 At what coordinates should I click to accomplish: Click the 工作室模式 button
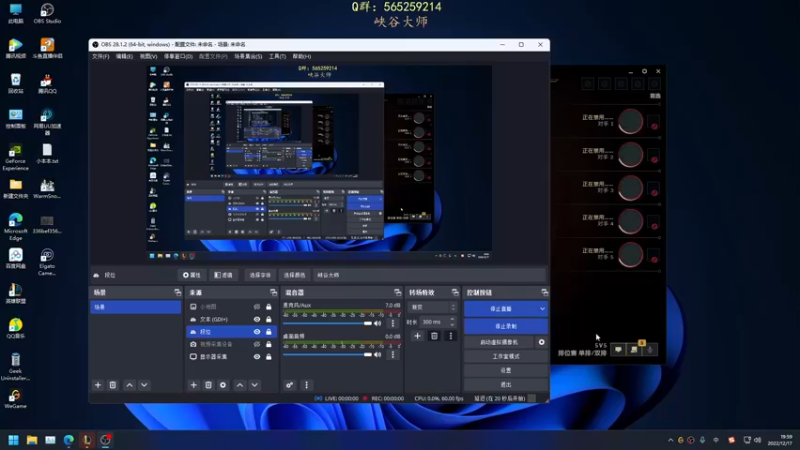506,356
